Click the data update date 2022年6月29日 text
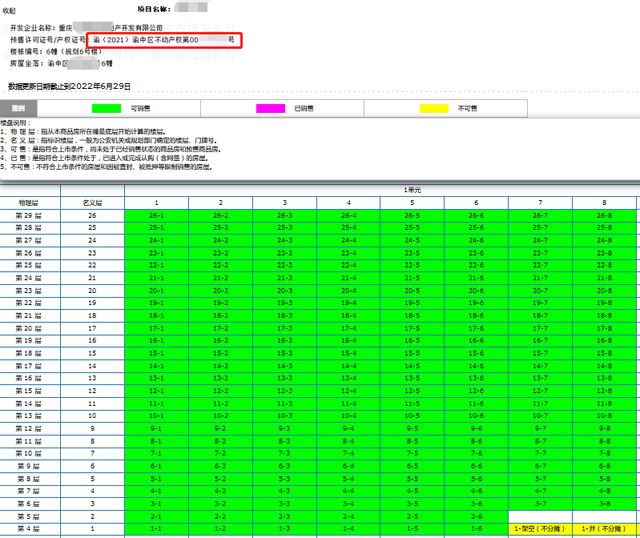The image size is (640, 538). click(x=100, y=87)
